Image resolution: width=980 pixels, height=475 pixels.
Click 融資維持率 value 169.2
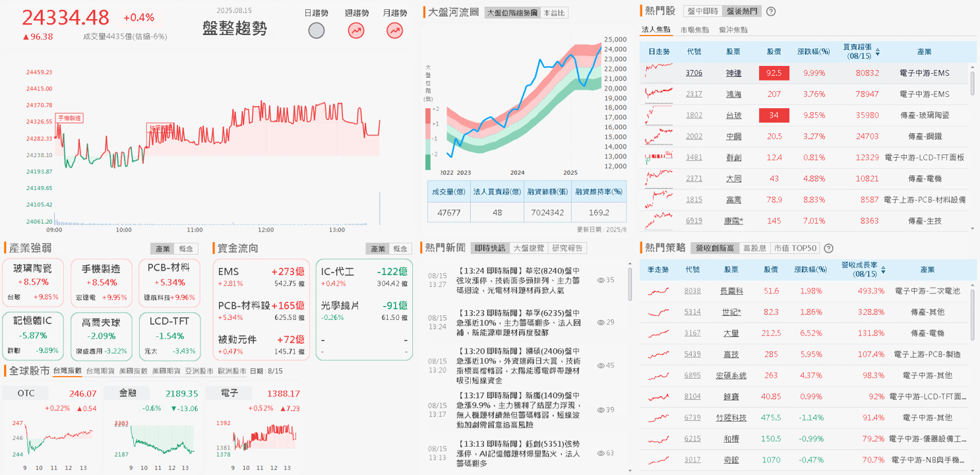pos(599,213)
